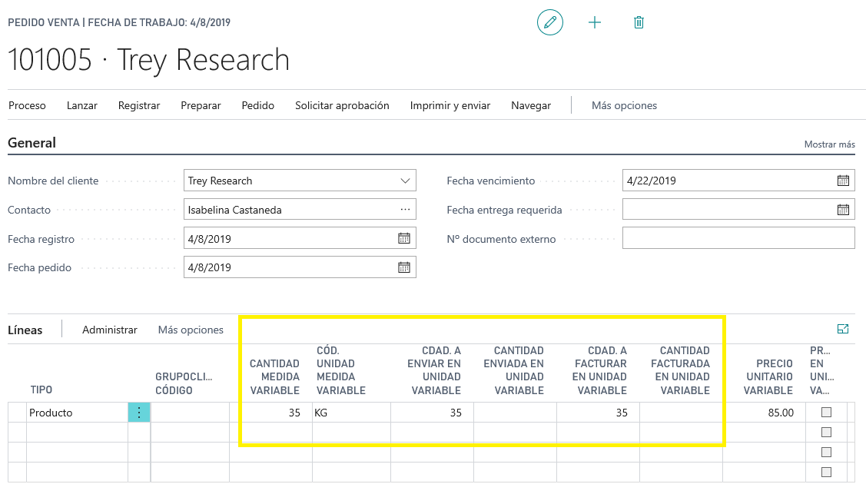Click the Precio Unitario Variable column header
Viewport: 866px width, 504px height.
(768, 377)
